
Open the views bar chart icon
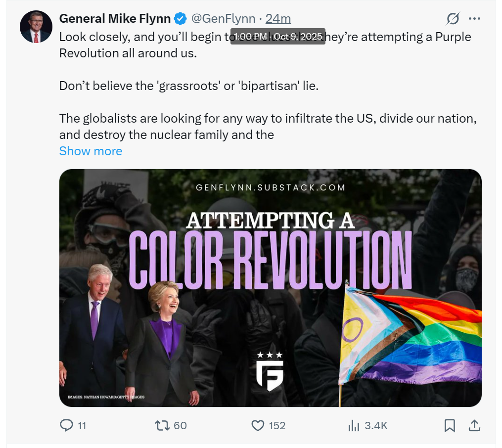354,425
